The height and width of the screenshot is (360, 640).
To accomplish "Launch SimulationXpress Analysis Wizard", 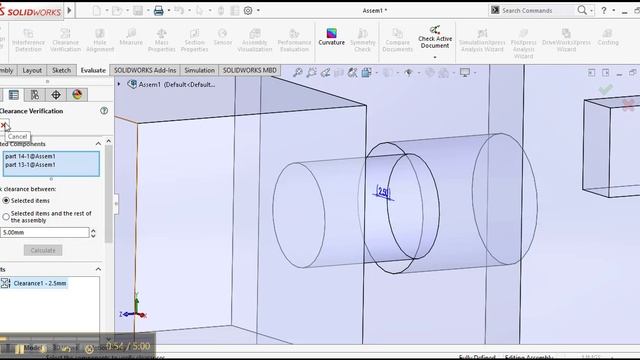I will click(482, 40).
